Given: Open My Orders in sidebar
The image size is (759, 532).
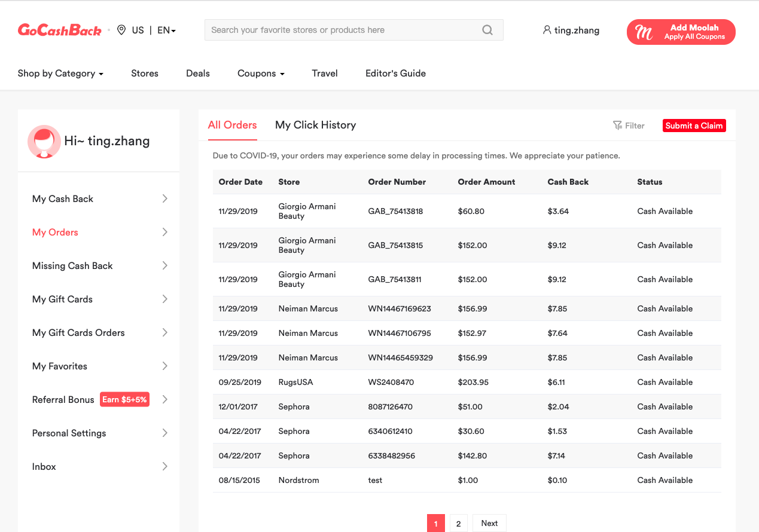Looking at the screenshot, I should tap(55, 232).
